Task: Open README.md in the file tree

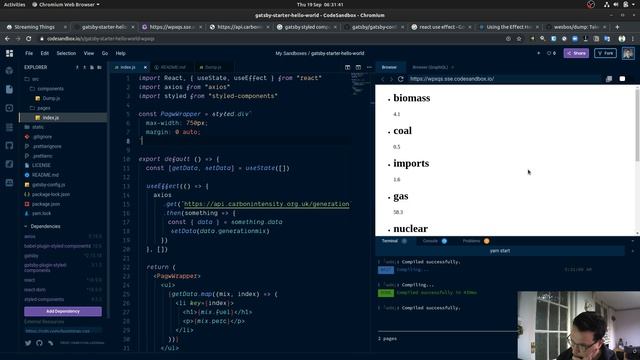Action: pos(45,175)
